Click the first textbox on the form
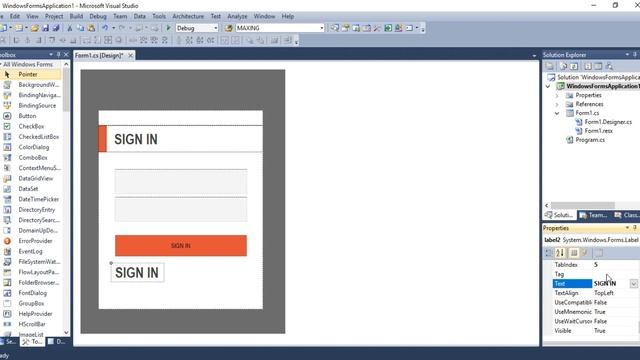Image resolution: width=640 pixels, height=360 pixels. [x=181, y=182]
